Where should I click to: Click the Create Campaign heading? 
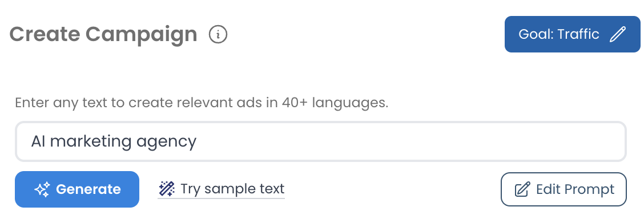click(x=103, y=34)
